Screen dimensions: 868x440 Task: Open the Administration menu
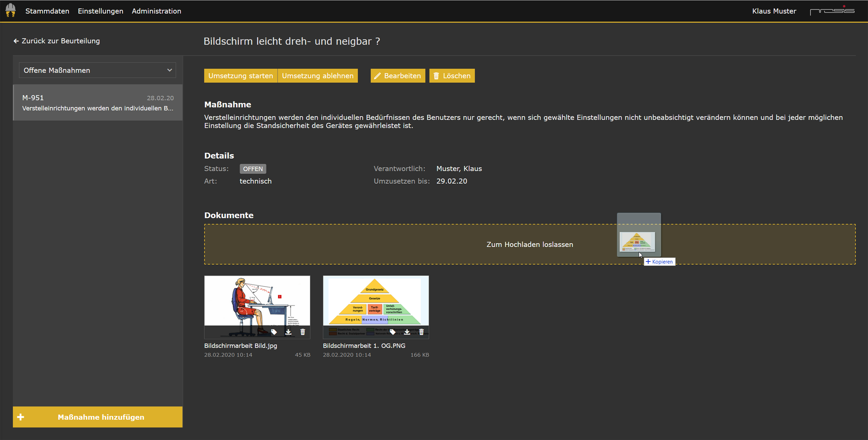tap(156, 11)
